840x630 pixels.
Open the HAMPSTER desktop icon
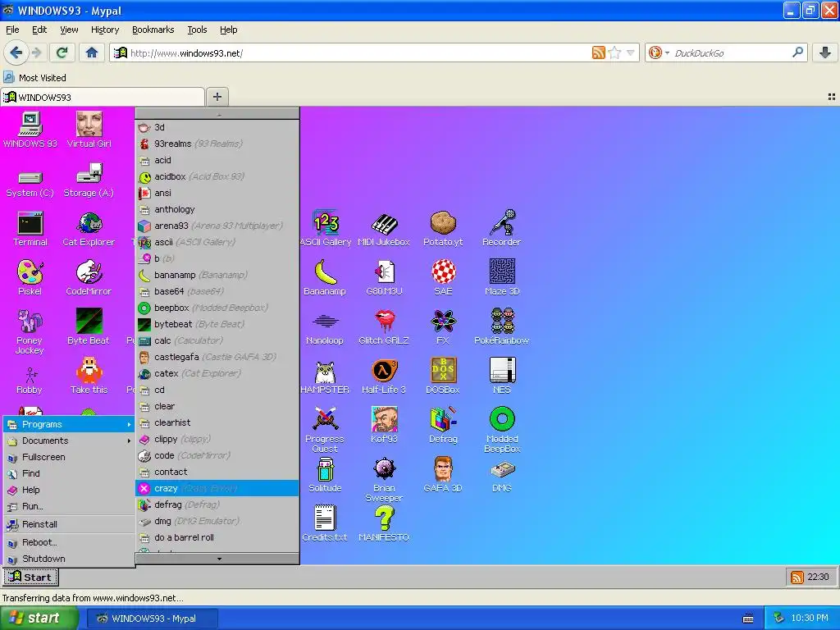point(325,377)
